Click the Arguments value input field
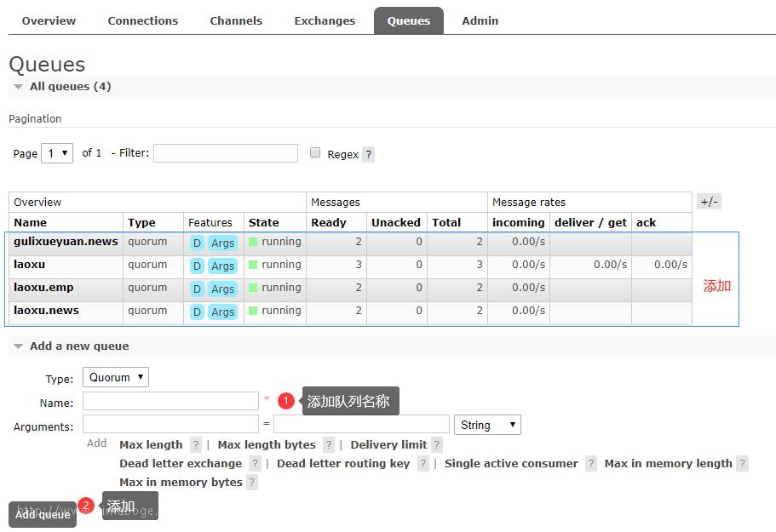The width and height of the screenshot is (776, 532). 361,424
